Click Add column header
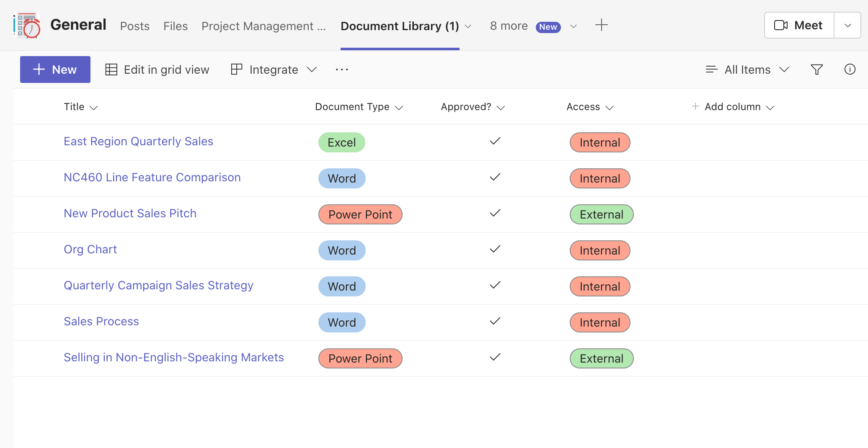 [x=732, y=107]
